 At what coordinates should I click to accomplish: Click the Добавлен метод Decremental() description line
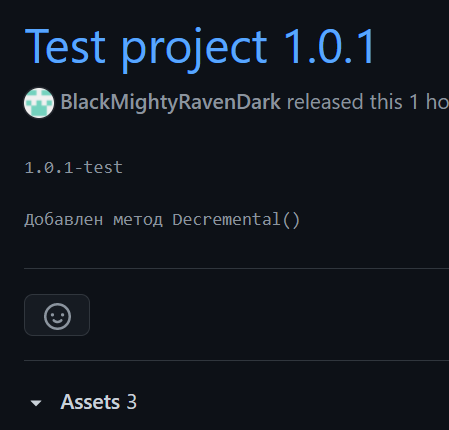pos(162,220)
